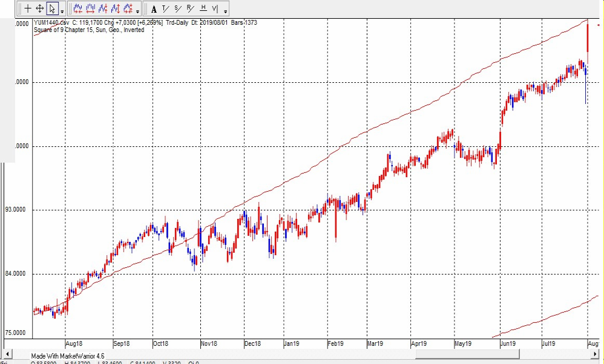
Task: Open the drawing tools toolbar dropdown
Action: [226, 10]
